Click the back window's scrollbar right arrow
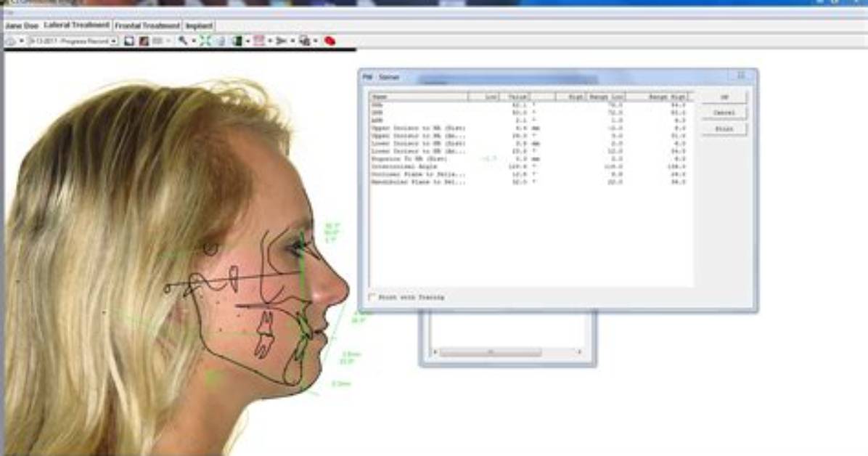This screenshot has width=868, height=456. pyautogui.click(x=579, y=352)
